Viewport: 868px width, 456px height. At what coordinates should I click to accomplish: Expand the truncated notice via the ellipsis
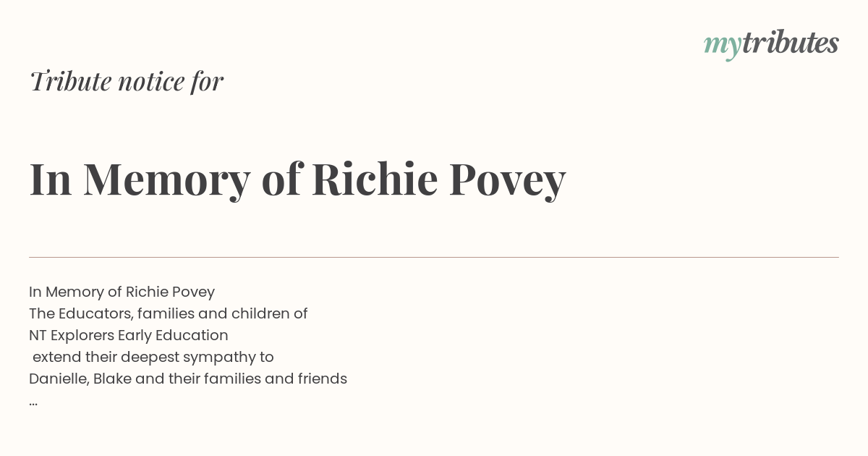tap(33, 402)
